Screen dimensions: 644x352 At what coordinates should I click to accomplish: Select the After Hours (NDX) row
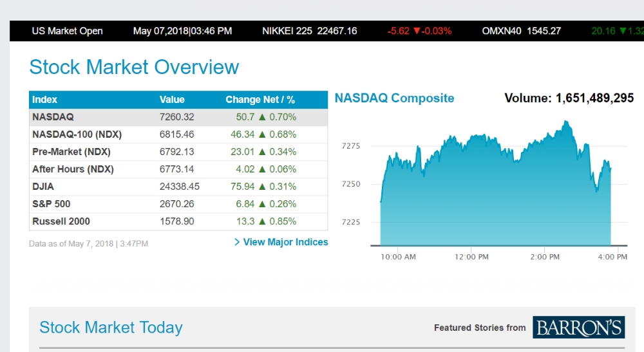pyautogui.click(x=178, y=169)
